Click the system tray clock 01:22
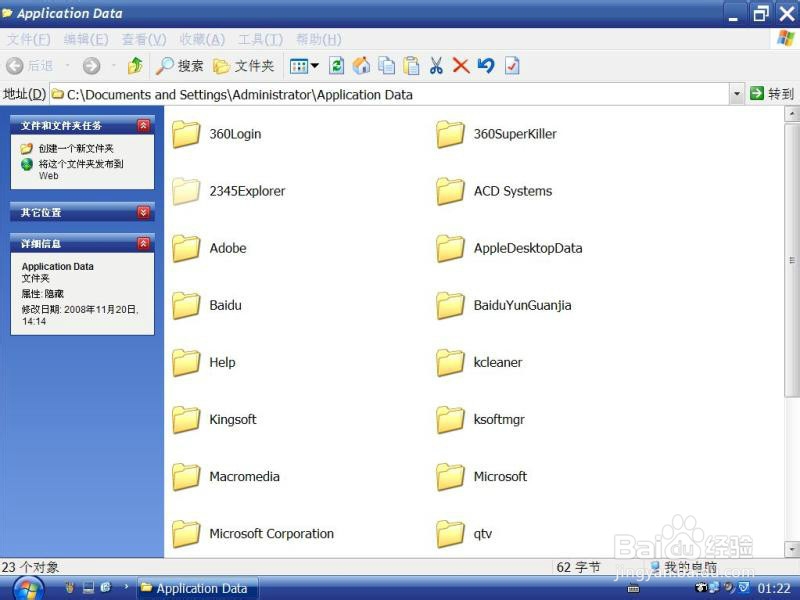800x600 pixels. pyautogui.click(x=774, y=588)
